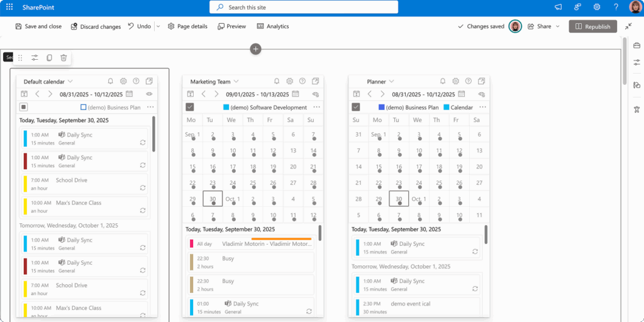Viewport: 644px width, 322px height.
Task: Click the Republish button
Action: [592, 26]
